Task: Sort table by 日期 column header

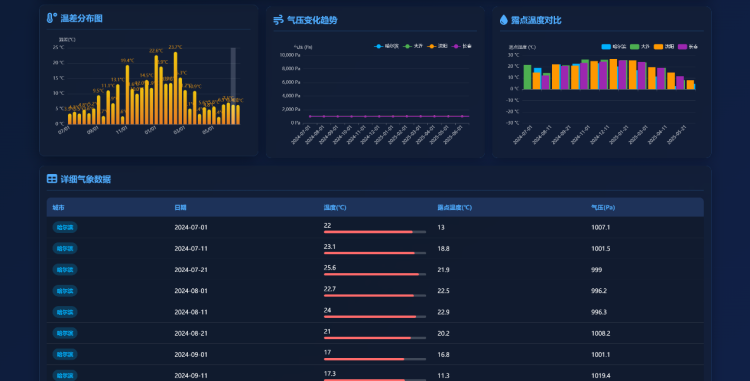Action: tap(180, 207)
